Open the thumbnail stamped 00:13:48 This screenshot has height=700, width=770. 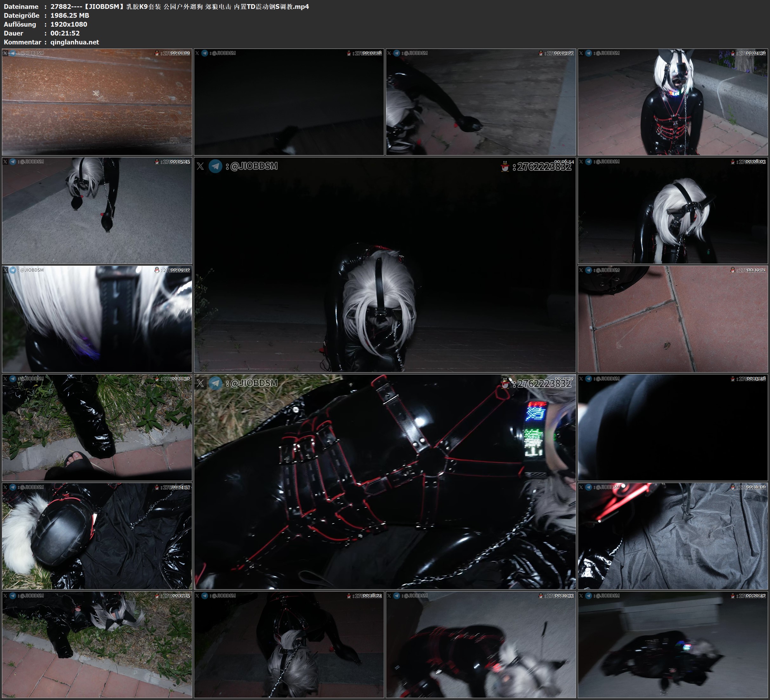coord(673,427)
